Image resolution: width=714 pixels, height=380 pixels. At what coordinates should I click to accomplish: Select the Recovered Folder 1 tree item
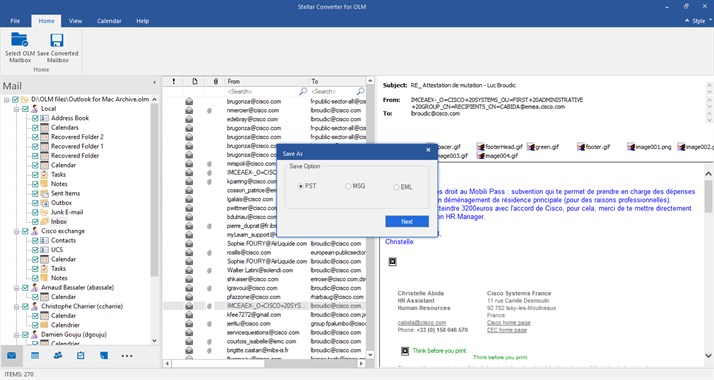coord(77,146)
